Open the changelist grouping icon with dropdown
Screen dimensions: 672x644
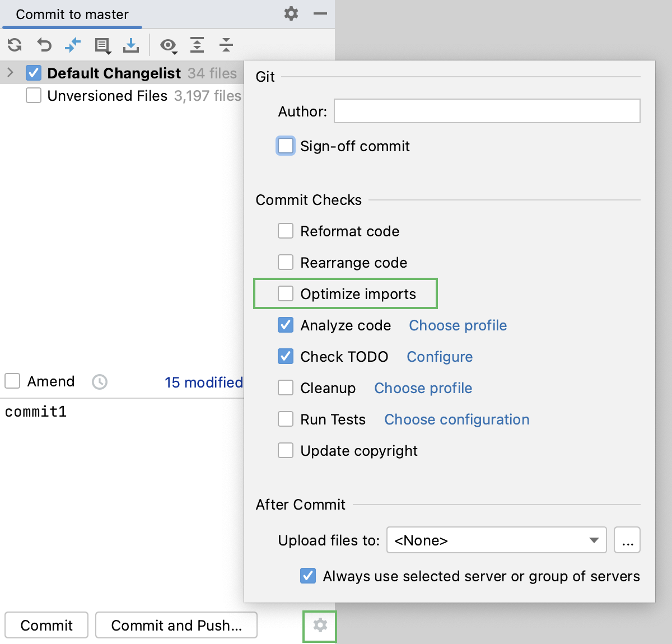tap(103, 45)
